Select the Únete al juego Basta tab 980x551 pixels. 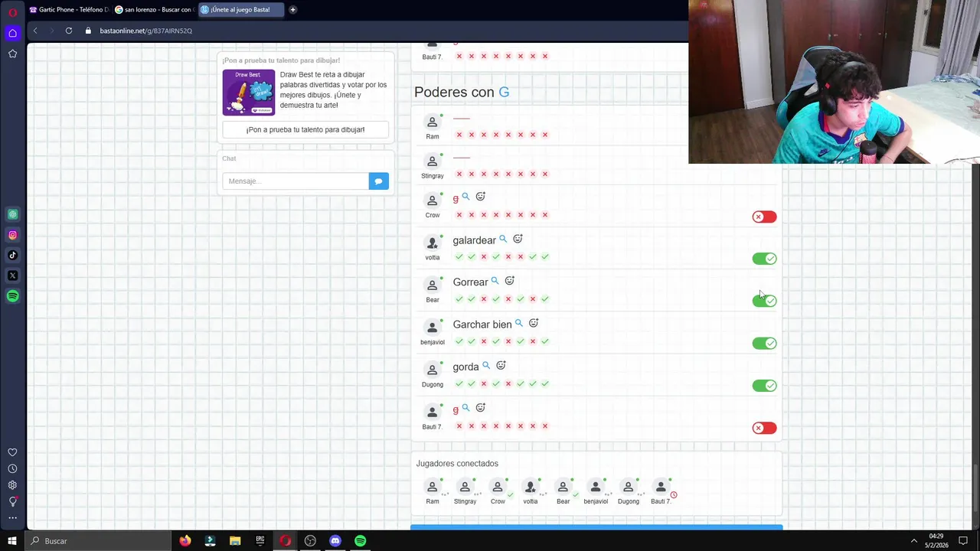[240, 10]
